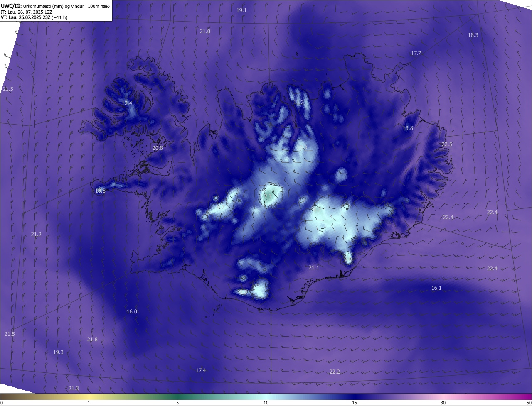Click the map value 21.8

coord(92,340)
